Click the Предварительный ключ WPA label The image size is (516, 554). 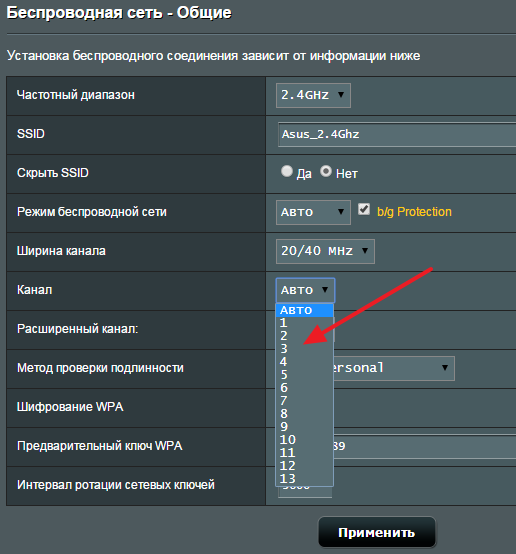click(x=100, y=446)
